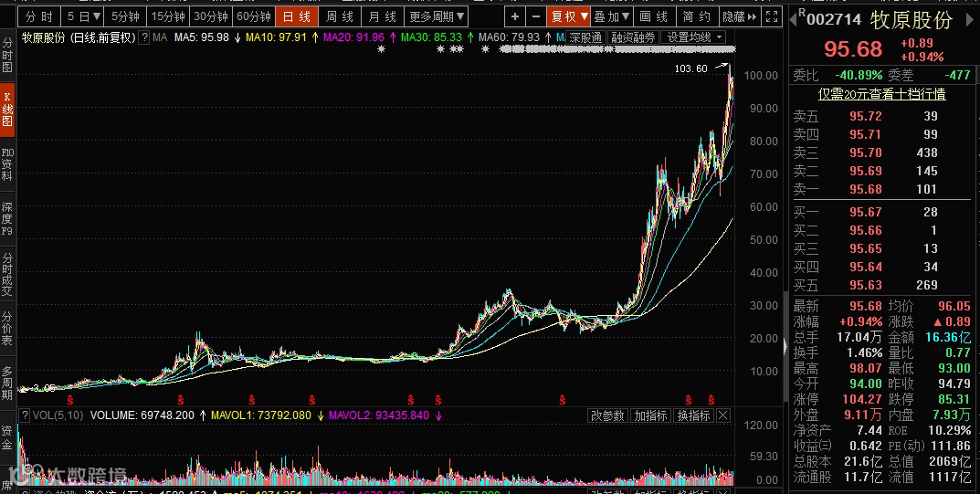This screenshot has width=980, height=494.
Task: Click the MA60: 79.93 value
Action: click(x=509, y=37)
